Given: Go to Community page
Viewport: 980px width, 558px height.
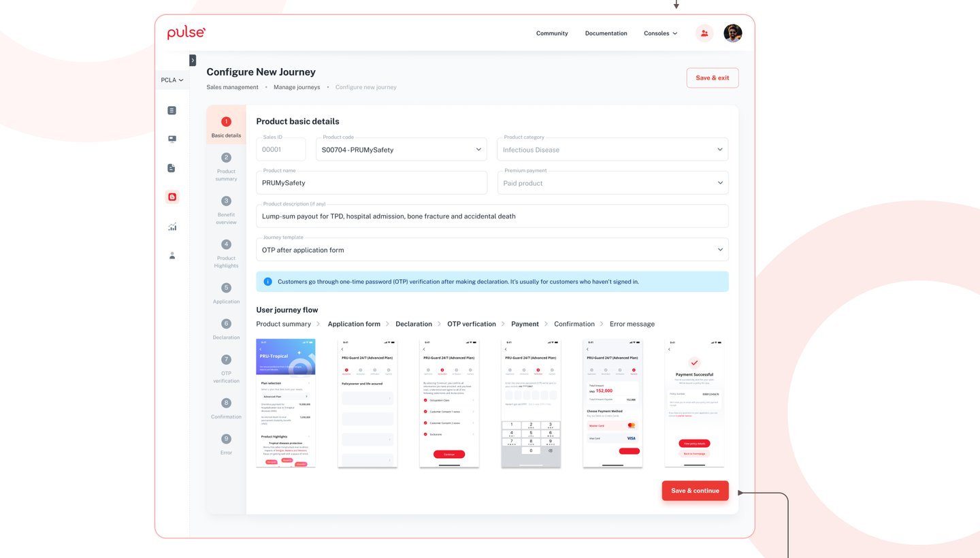Looking at the screenshot, I should coord(552,33).
